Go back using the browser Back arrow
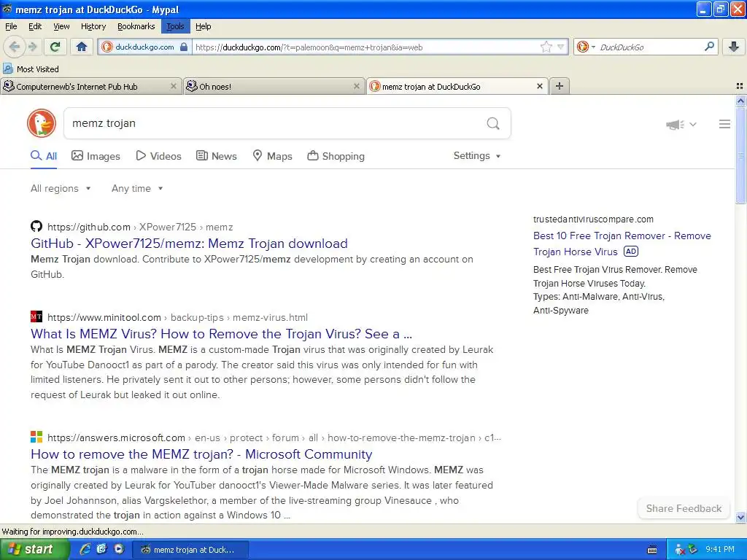 [14, 47]
